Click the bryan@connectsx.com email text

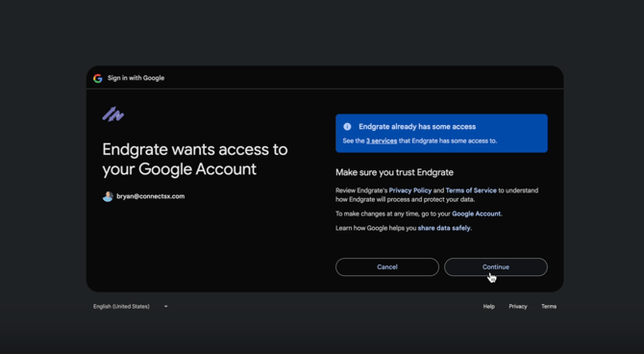tap(150, 196)
